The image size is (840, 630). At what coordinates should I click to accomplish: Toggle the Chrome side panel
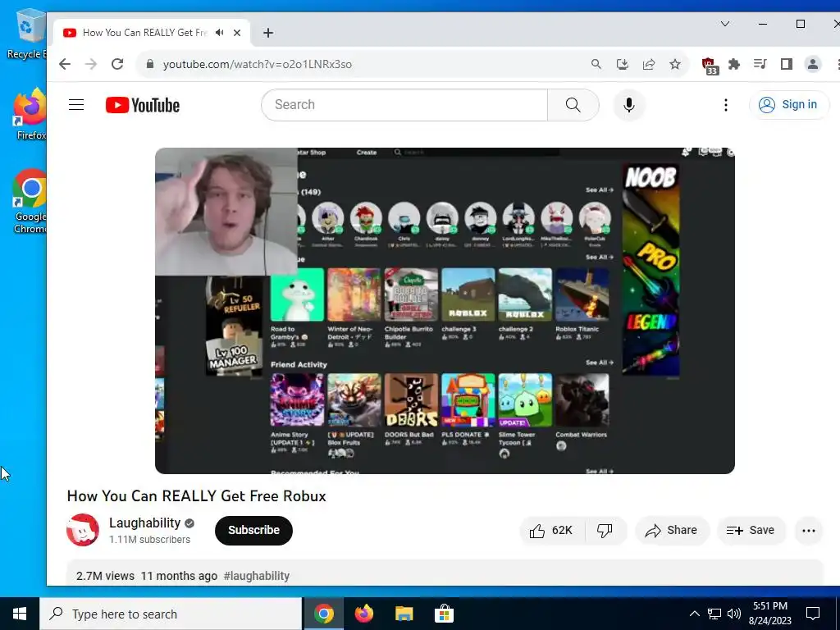coord(787,64)
